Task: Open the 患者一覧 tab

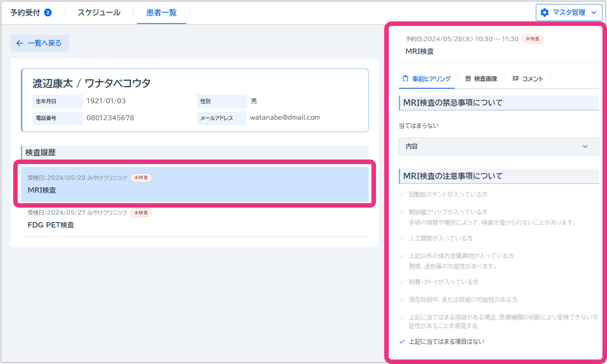Action: tap(161, 12)
